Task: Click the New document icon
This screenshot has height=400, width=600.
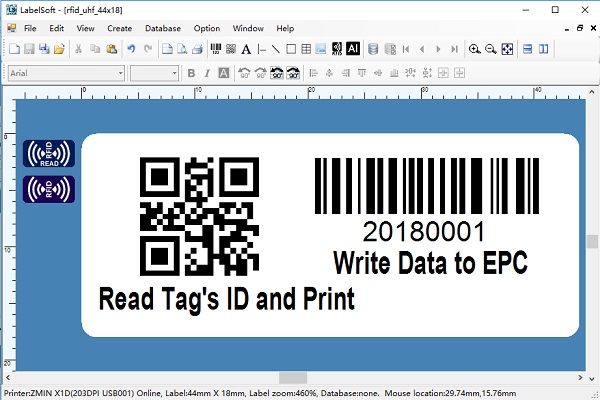Action: click(13, 48)
